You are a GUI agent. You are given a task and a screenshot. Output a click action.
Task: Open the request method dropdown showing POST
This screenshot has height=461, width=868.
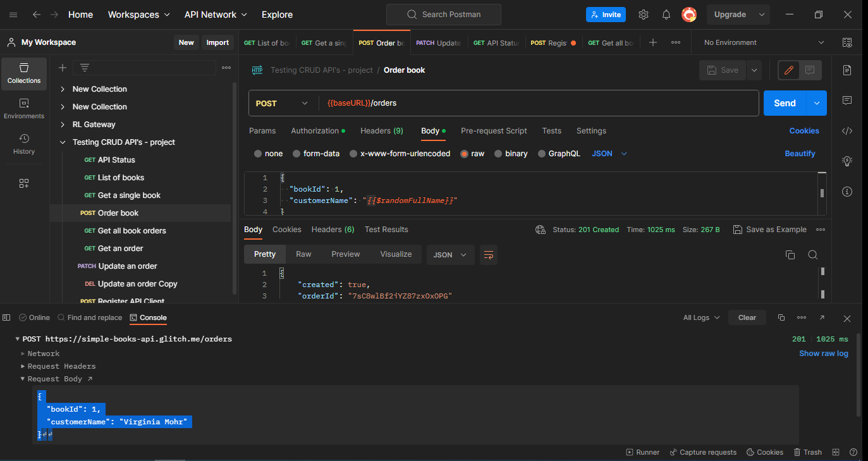pos(282,102)
